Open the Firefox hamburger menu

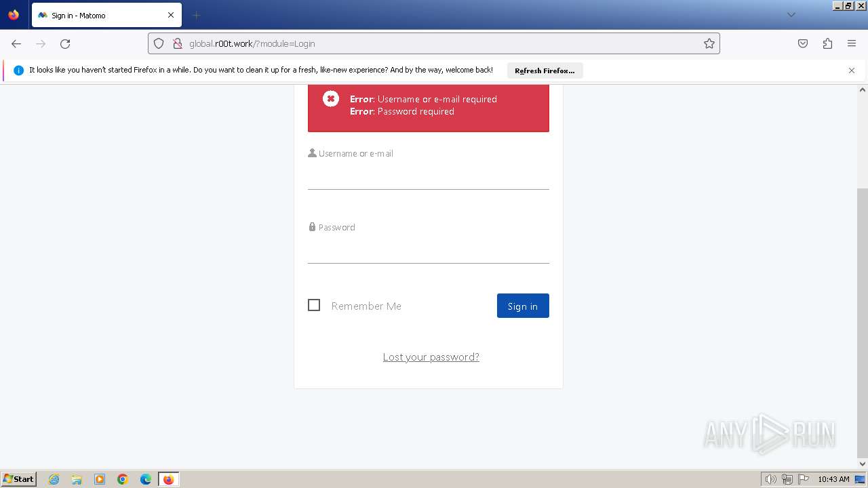[x=852, y=43]
